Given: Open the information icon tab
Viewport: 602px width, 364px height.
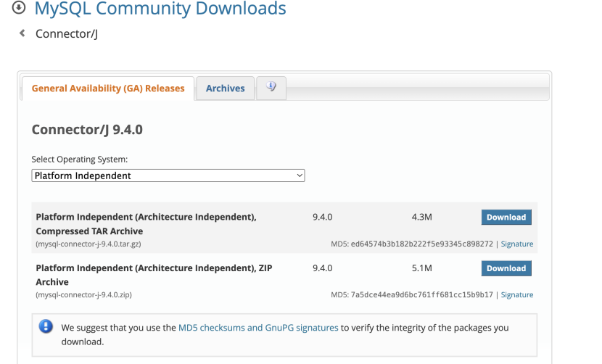Looking at the screenshot, I should click(x=271, y=88).
